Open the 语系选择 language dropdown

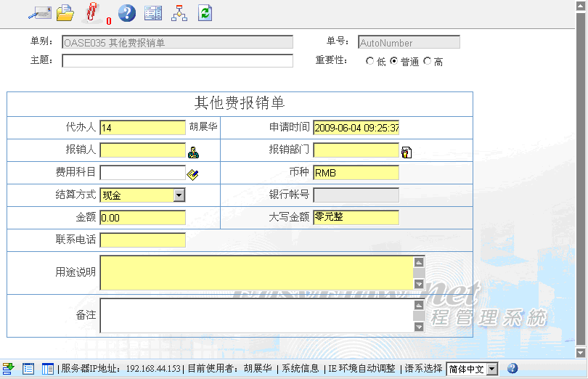[491, 369]
